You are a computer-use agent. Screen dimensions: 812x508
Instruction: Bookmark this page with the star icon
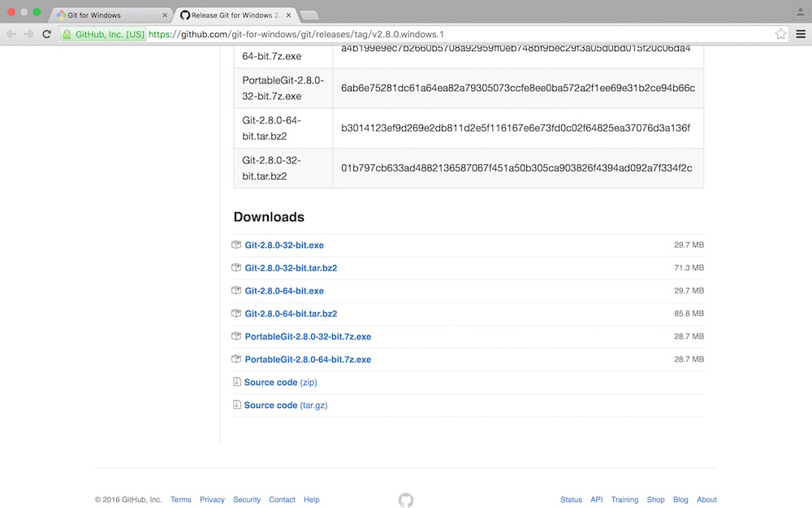click(780, 34)
